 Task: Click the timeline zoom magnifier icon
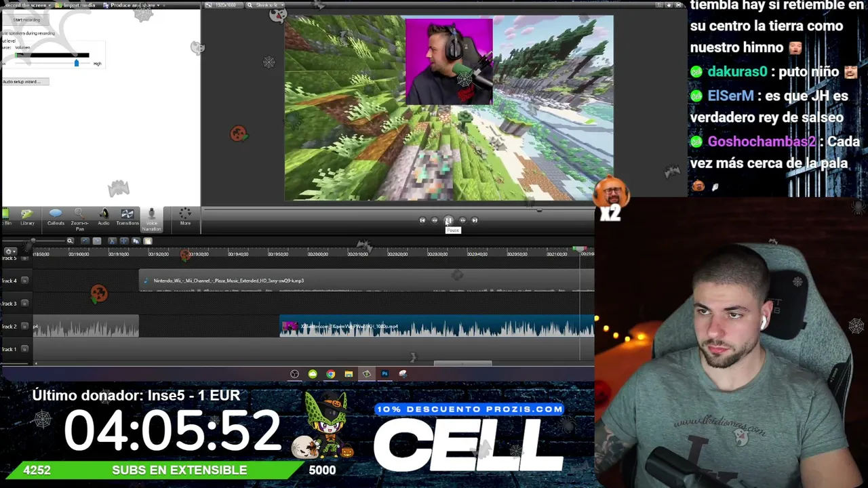70,241
